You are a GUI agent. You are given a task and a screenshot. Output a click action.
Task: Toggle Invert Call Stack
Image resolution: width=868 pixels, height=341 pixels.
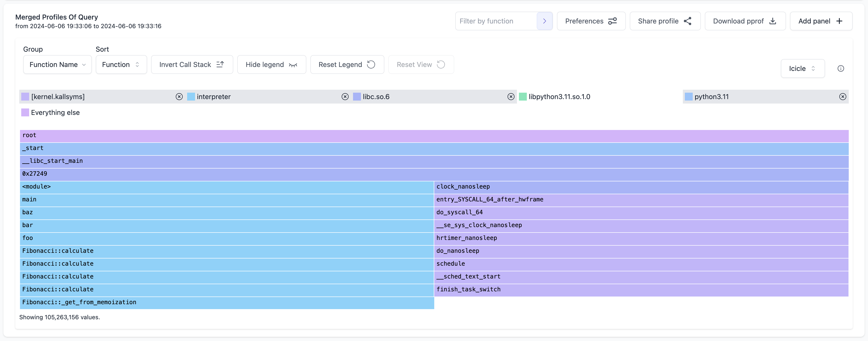192,64
